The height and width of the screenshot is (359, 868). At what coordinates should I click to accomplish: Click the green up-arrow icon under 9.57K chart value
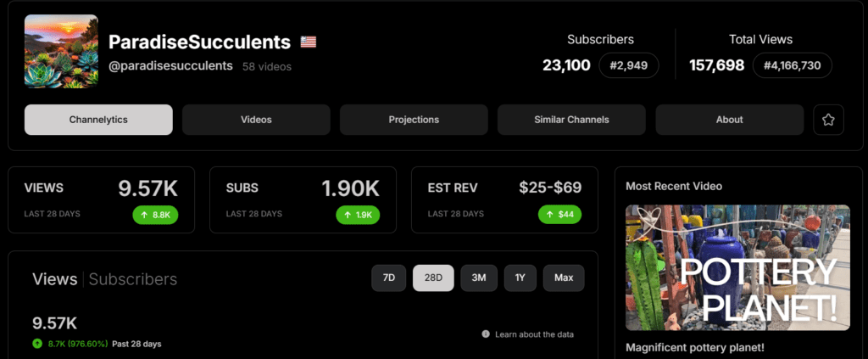pos(37,344)
